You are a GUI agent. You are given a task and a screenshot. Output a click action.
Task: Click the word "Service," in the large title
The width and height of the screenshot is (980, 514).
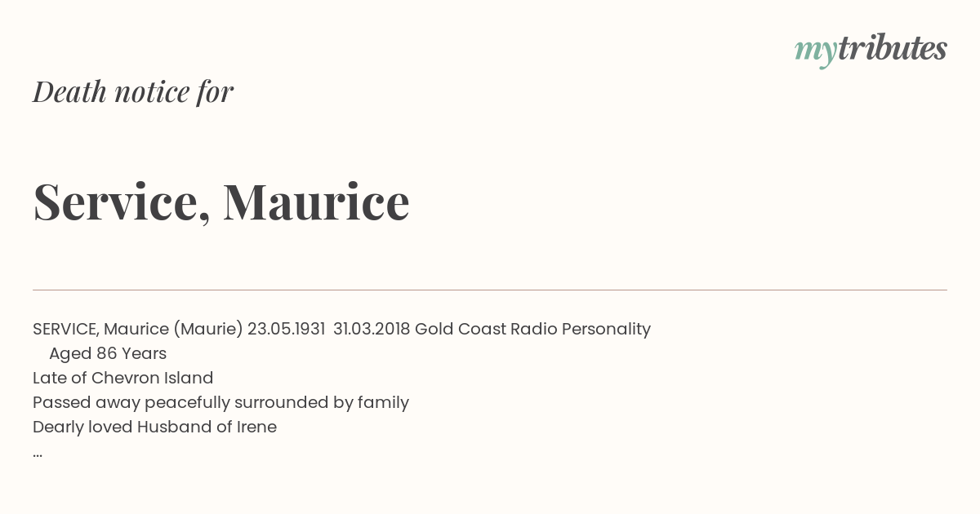(122, 202)
